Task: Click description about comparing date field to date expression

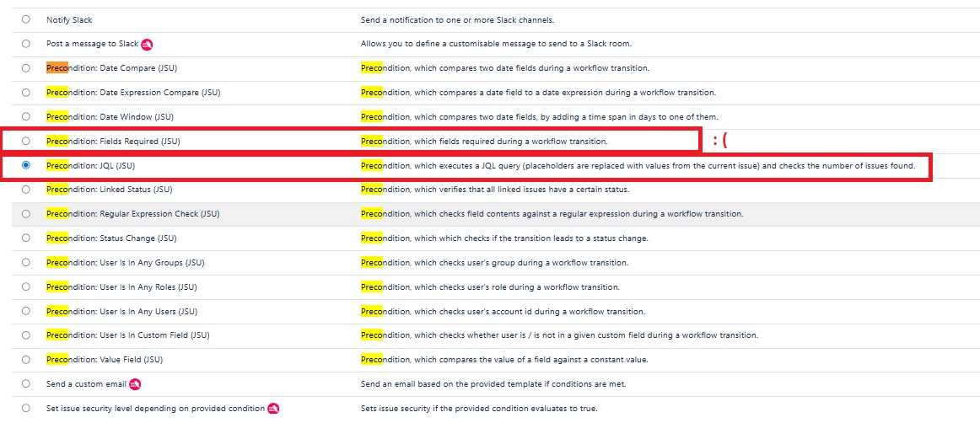Action: [x=538, y=93]
